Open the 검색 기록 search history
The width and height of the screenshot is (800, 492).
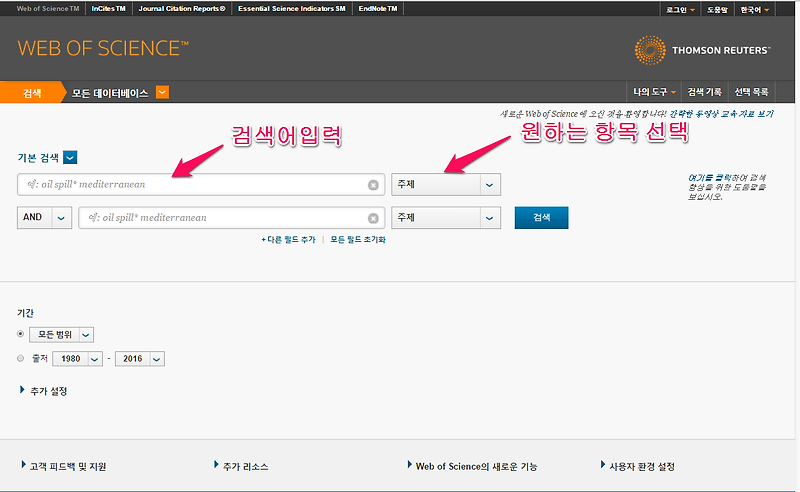click(x=705, y=92)
